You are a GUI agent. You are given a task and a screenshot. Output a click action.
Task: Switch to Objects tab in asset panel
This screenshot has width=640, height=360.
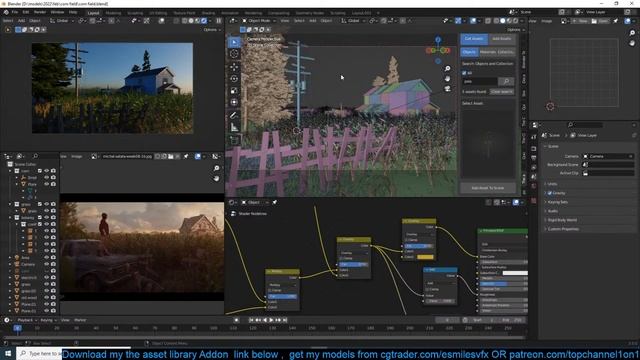(469, 52)
